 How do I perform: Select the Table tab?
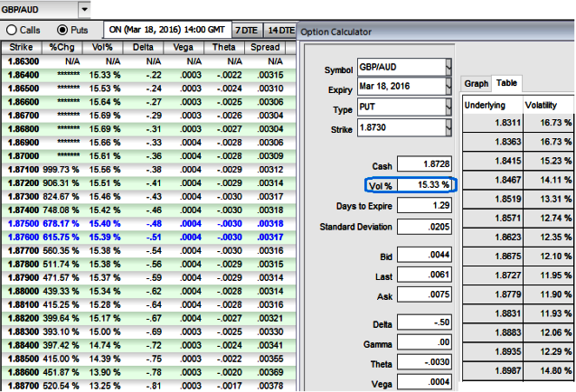pos(506,83)
